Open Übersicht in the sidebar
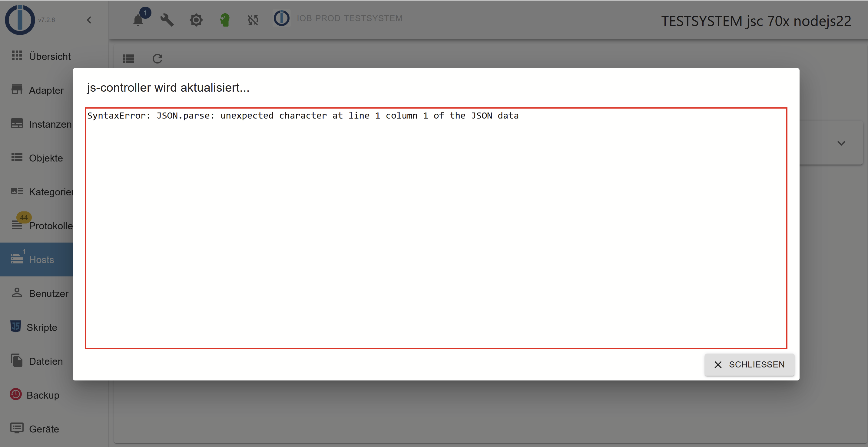868x447 pixels. [x=50, y=56]
